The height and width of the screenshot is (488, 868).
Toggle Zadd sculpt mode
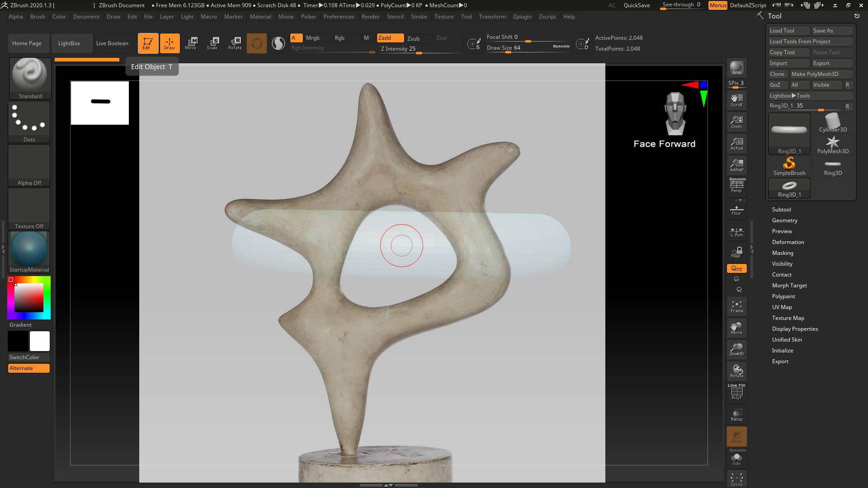tap(390, 38)
